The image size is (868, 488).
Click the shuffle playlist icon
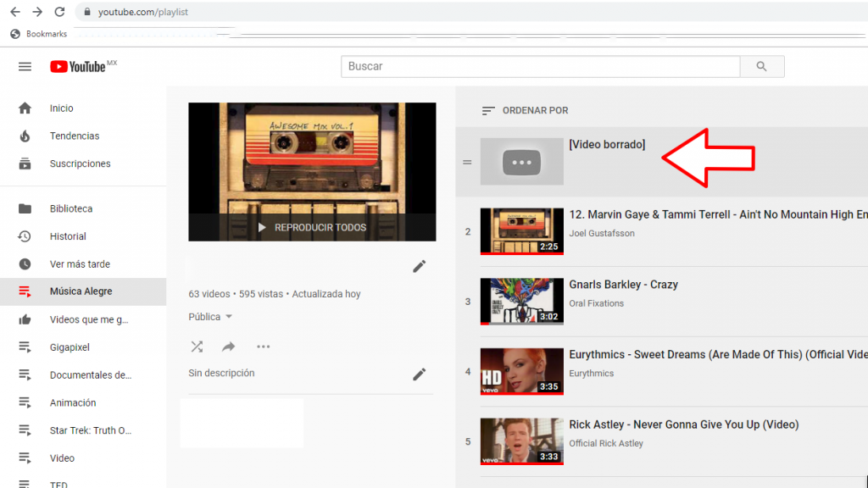[197, 347]
